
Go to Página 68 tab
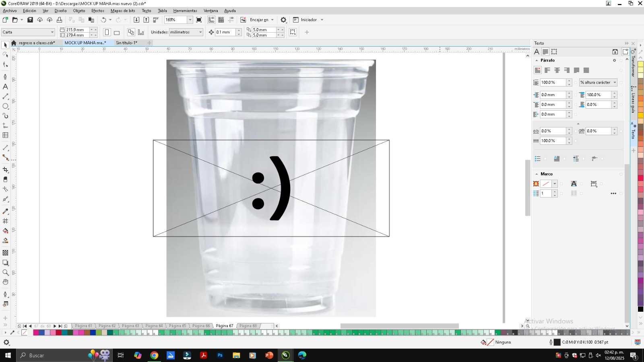(248, 326)
